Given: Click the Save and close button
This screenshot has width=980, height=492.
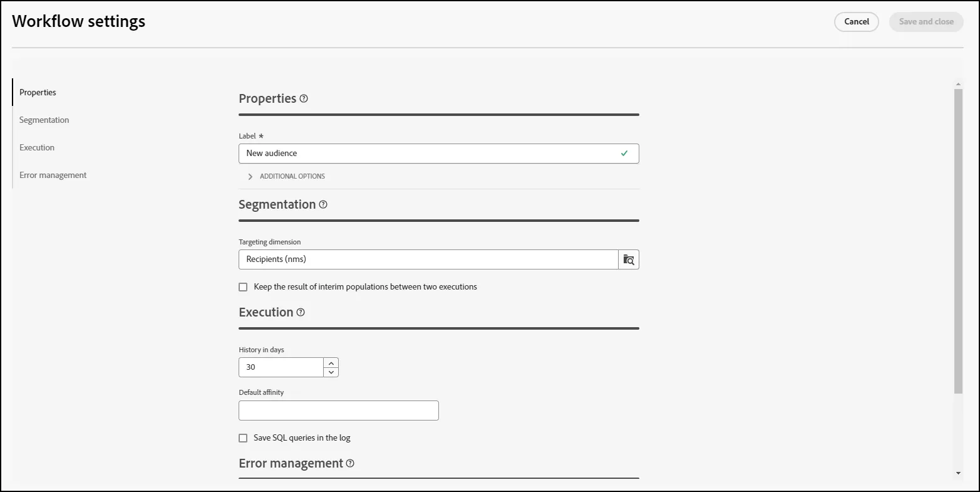Looking at the screenshot, I should coord(926,22).
